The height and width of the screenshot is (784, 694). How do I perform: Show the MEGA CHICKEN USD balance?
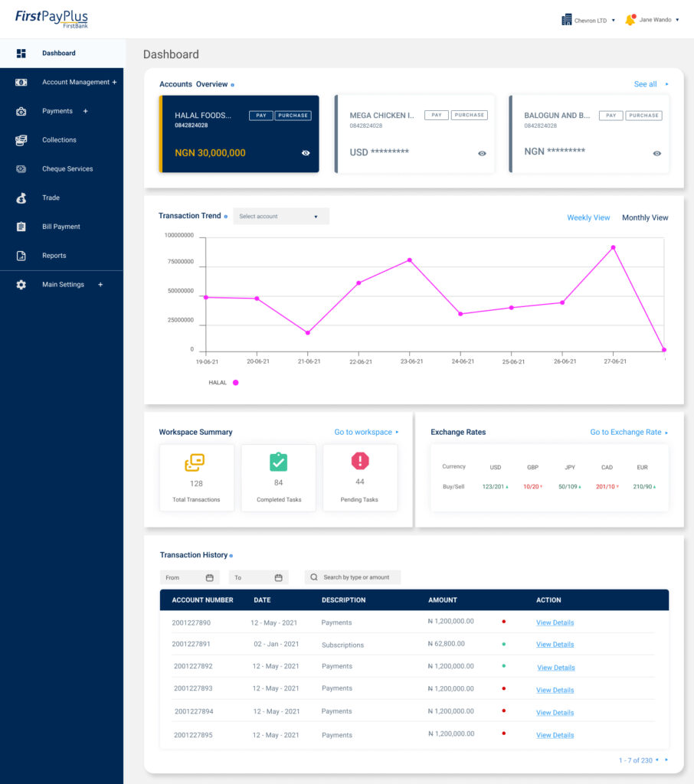click(x=482, y=153)
